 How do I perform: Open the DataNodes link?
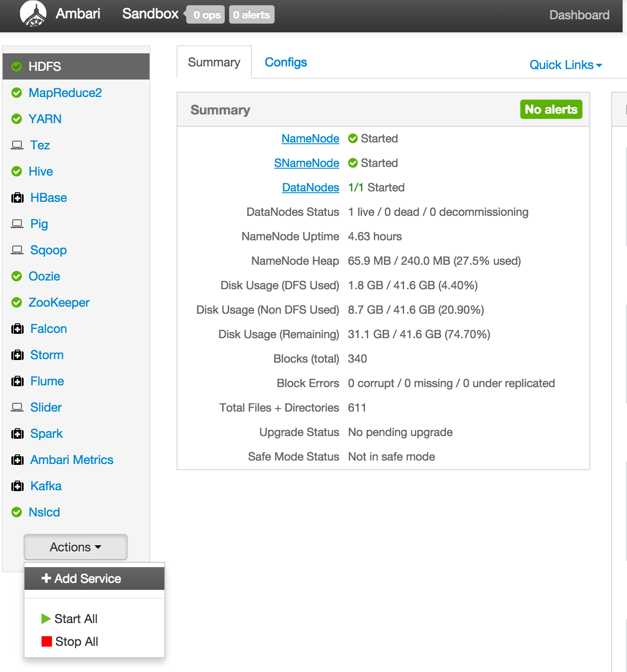311,187
